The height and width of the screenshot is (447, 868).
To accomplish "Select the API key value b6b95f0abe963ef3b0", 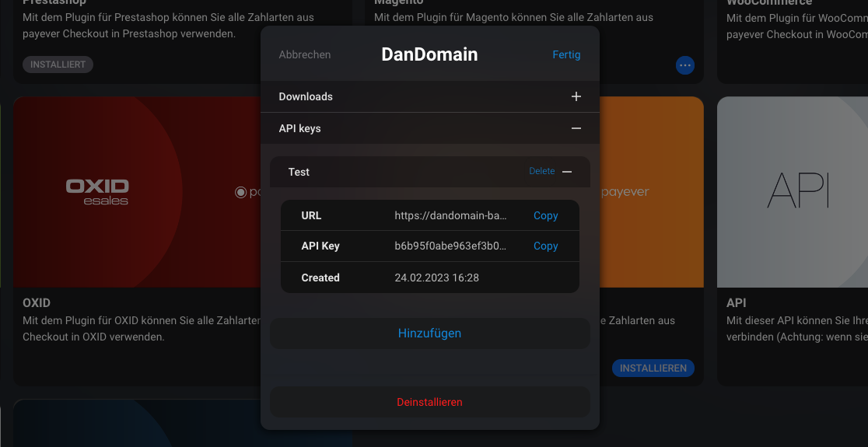I will (x=450, y=246).
